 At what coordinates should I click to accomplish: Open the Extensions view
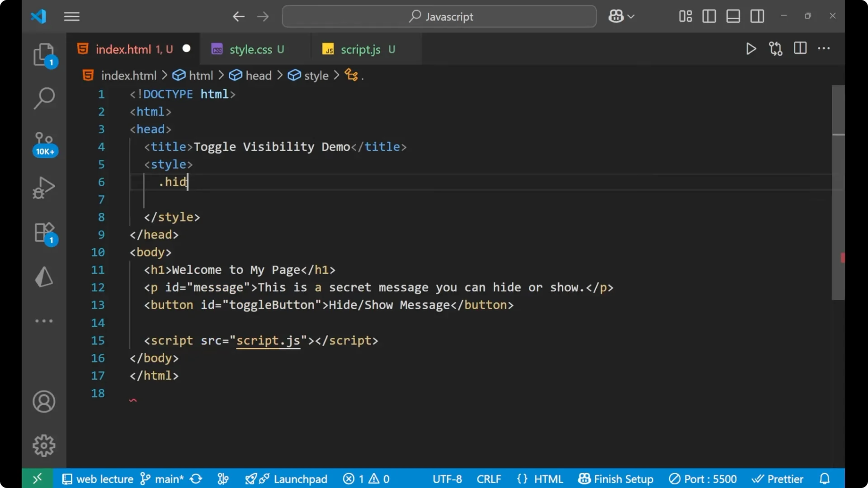(44, 232)
